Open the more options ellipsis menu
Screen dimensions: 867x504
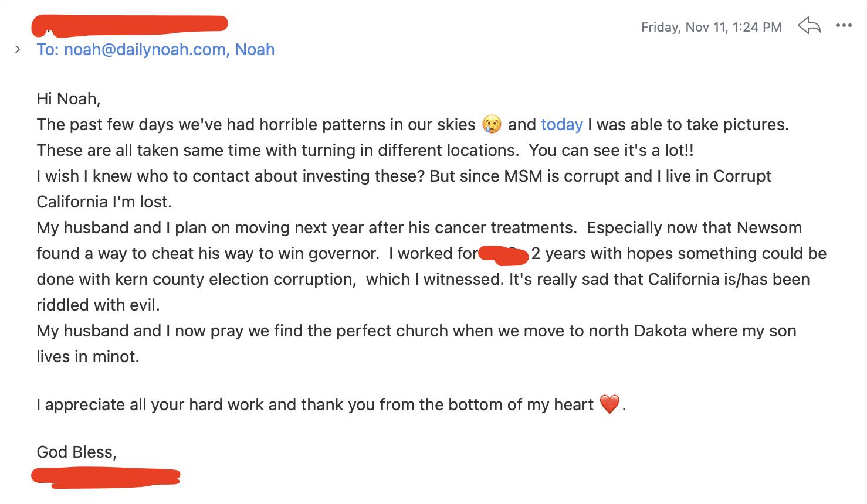(x=844, y=26)
